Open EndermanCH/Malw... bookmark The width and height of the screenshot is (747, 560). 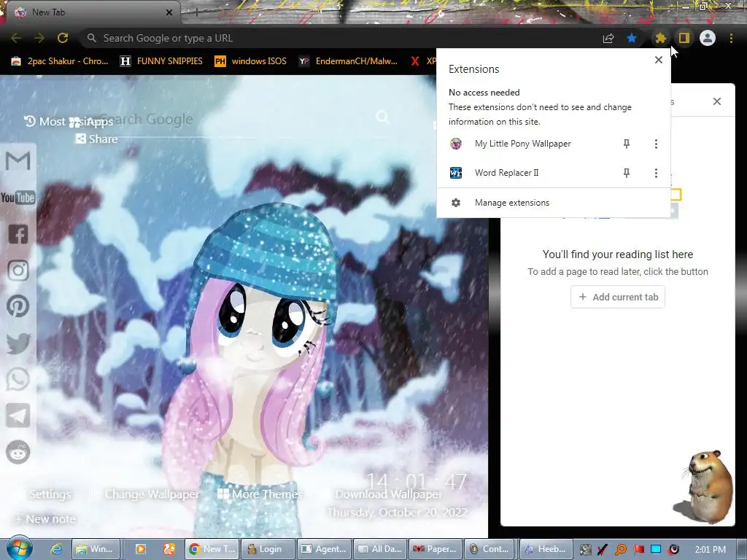(348, 61)
